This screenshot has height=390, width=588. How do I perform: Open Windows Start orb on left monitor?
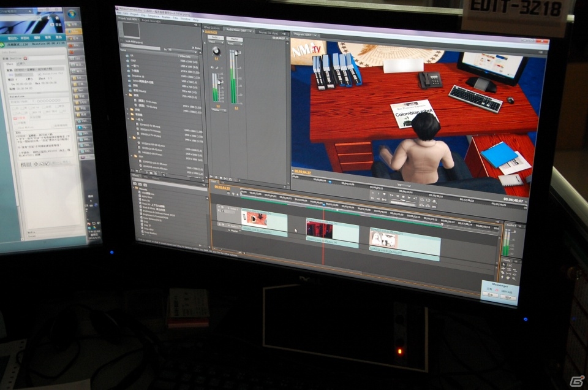72,13
